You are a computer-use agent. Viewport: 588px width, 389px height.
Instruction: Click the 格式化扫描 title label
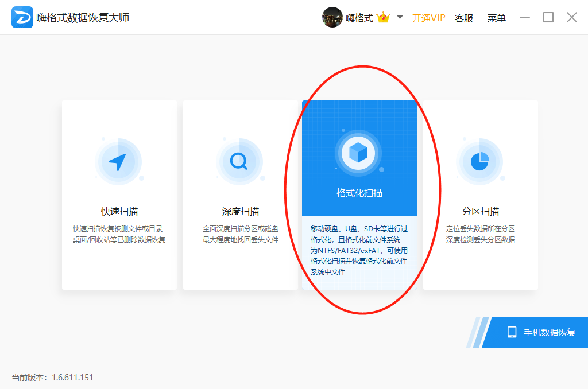(359, 193)
